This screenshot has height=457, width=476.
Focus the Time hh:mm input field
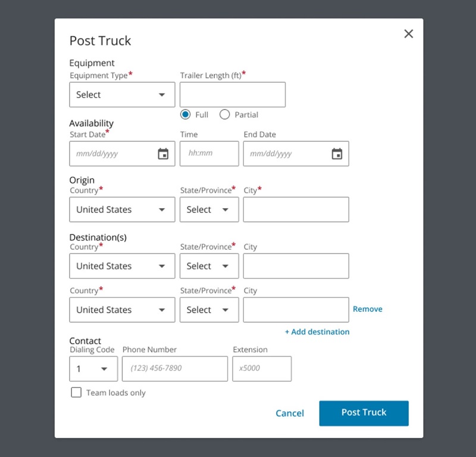coord(209,154)
